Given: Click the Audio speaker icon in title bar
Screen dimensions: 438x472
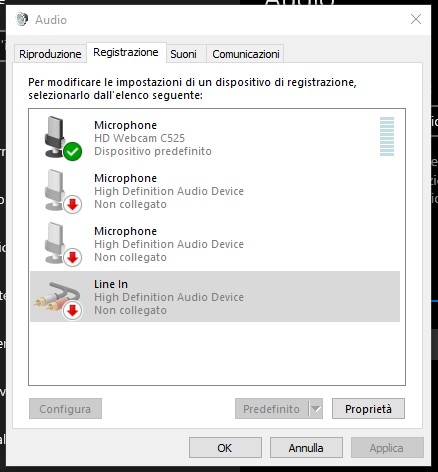Looking at the screenshot, I should (x=22, y=19).
